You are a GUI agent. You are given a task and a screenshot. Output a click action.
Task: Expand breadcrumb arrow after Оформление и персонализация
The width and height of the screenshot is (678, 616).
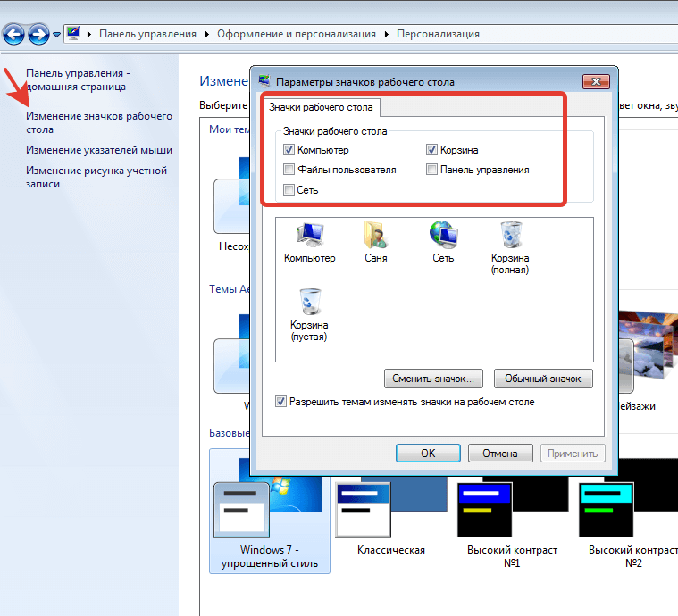[387, 34]
